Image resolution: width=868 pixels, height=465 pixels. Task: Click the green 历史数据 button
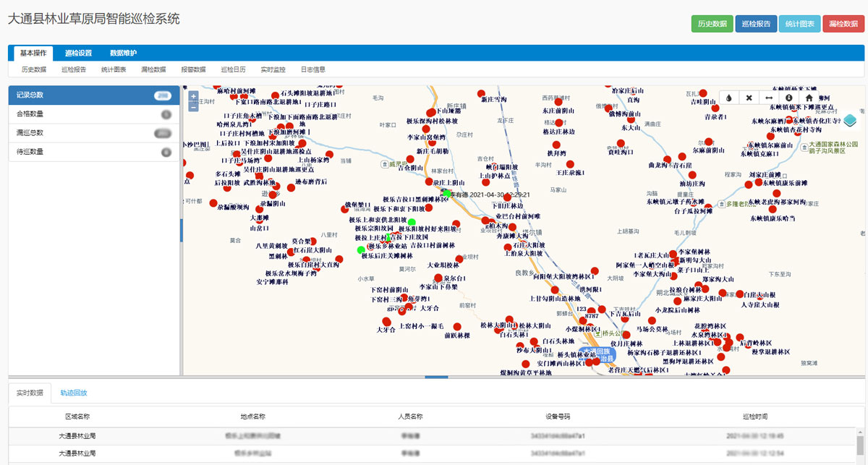[x=712, y=24]
